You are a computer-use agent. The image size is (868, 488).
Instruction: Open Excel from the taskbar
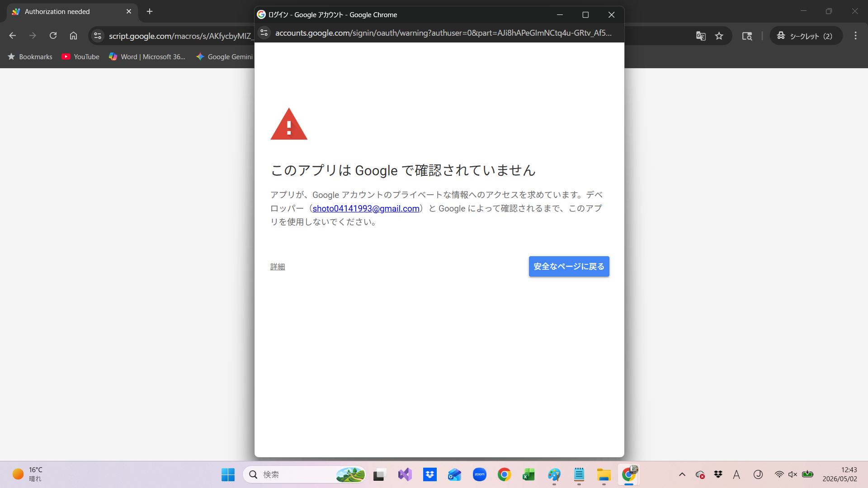point(529,474)
